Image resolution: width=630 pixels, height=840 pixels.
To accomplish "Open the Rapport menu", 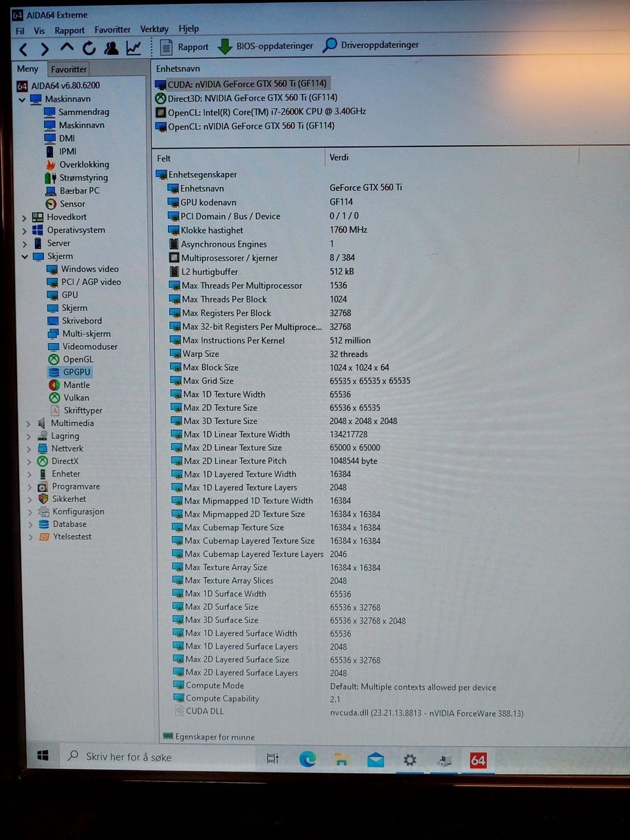I will click(x=70, y=30).
